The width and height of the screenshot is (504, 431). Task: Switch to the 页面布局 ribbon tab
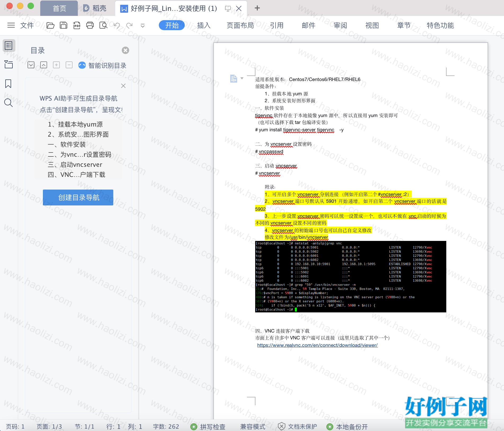pyautogui.click(x=240, y=25)
